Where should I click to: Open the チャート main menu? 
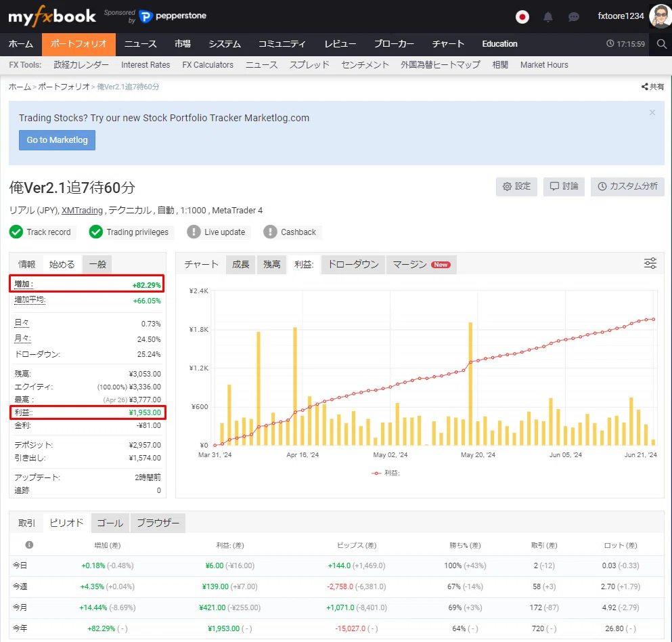(x=448, y=44)
